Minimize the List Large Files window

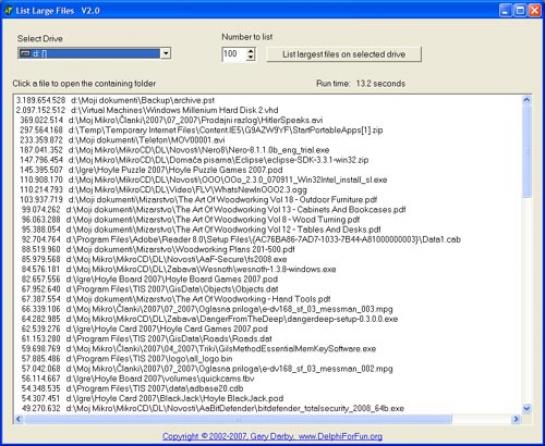point(505,10)
